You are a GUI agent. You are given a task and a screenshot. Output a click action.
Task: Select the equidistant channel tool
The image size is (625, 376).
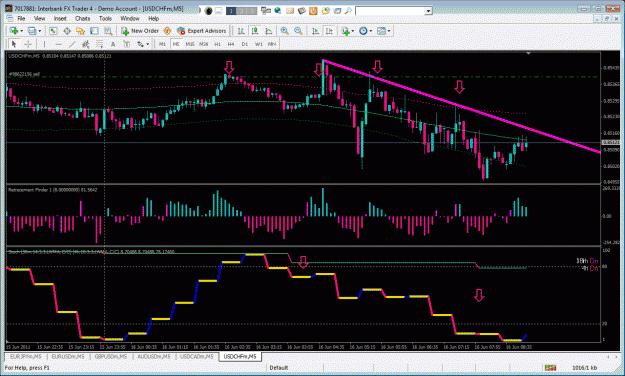[85, 44]
